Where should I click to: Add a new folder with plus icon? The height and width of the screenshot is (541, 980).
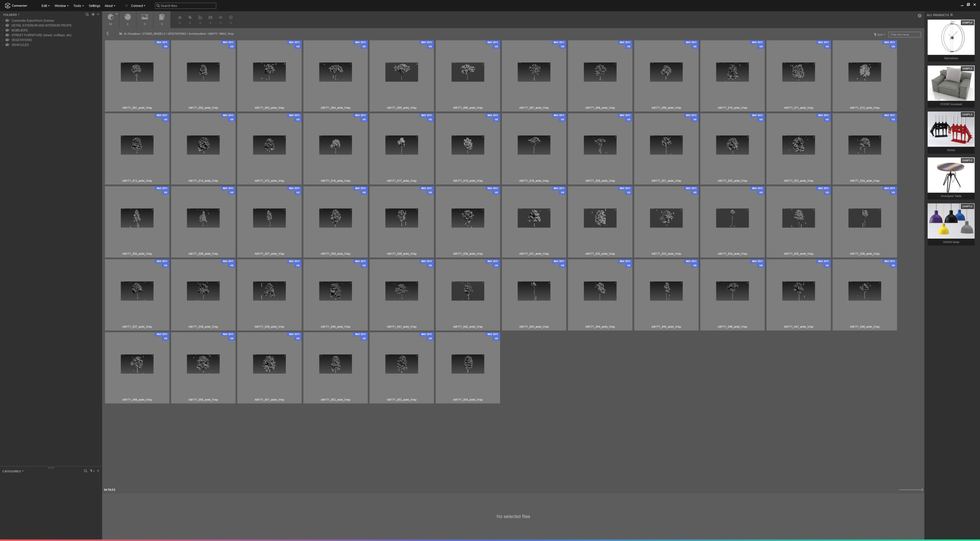point(98,14)
